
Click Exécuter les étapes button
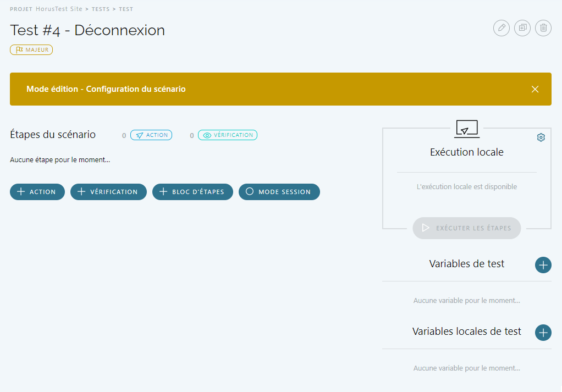pos(466,228)
